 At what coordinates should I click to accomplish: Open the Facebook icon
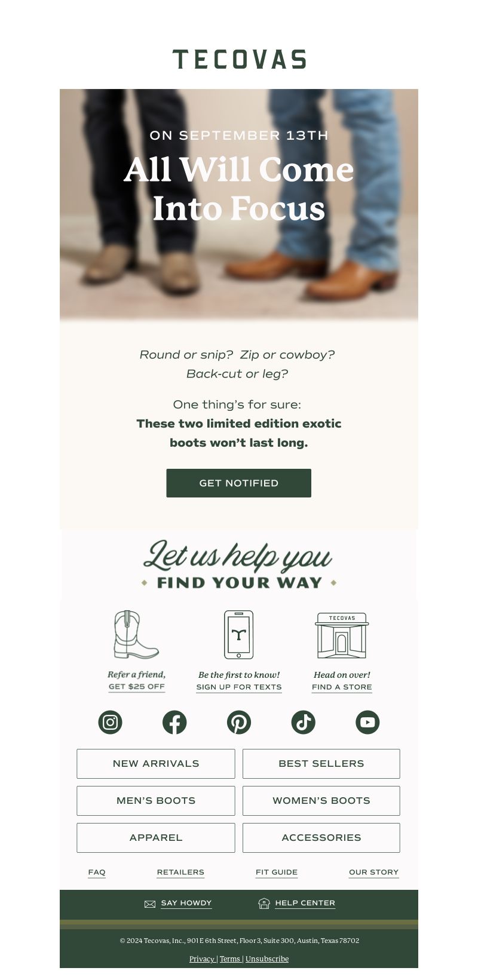click(x=174, y=722)
